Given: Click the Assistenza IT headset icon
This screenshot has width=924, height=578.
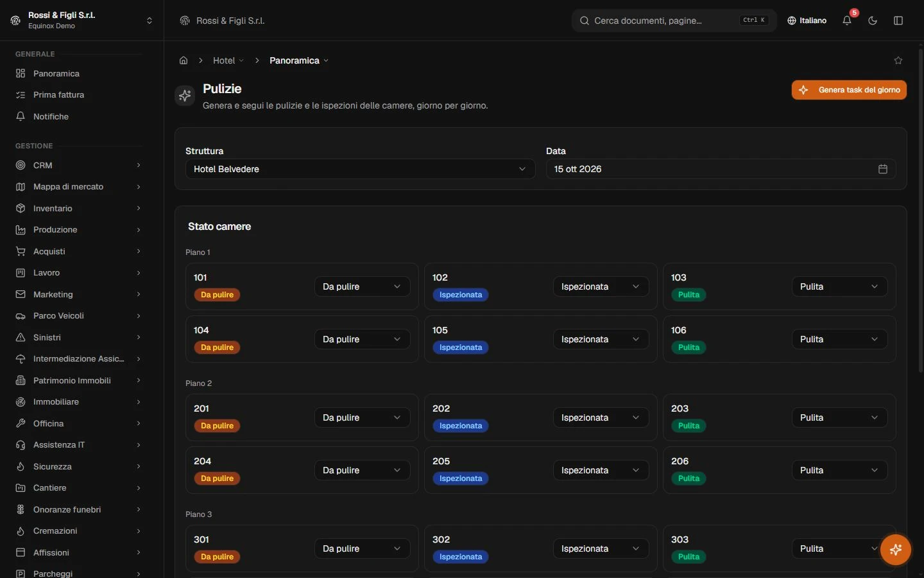Looking at the screenshot, I should [21, 445].
